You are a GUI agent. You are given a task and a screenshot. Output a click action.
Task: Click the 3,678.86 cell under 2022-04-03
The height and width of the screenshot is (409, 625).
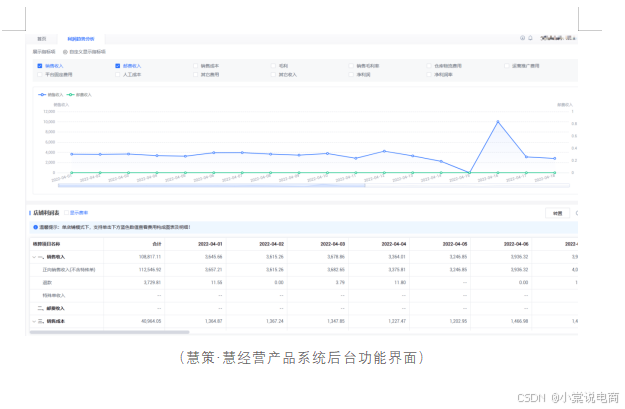336,257
